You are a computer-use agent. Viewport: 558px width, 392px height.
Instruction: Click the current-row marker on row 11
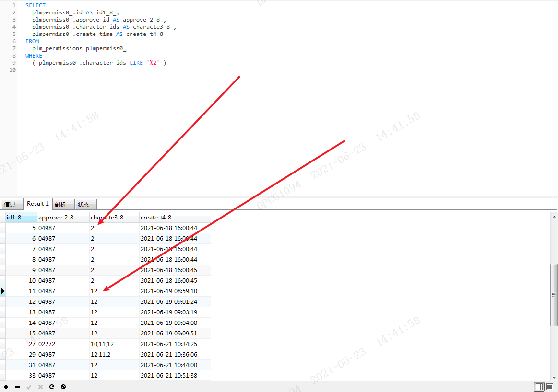pos(3,291)
